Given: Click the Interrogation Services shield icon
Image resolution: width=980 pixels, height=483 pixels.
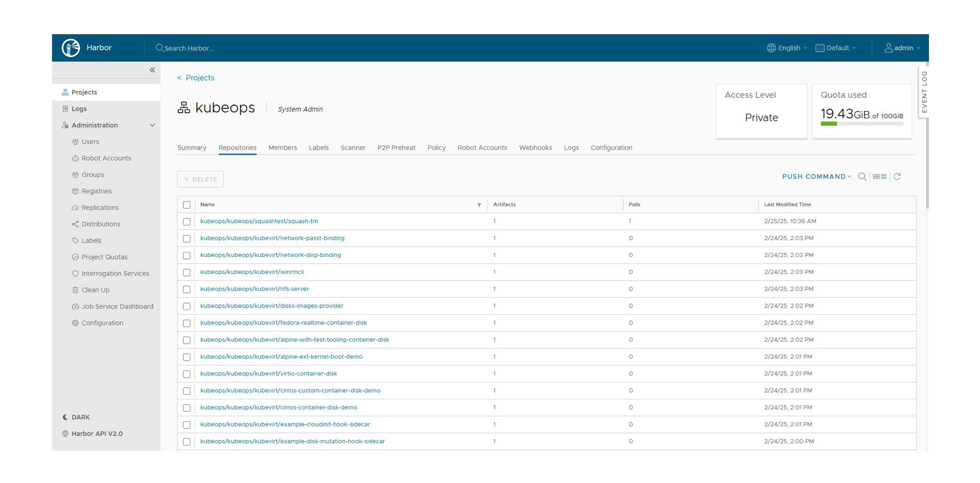Looking at the screenshot, I should [x=76, y=273].
